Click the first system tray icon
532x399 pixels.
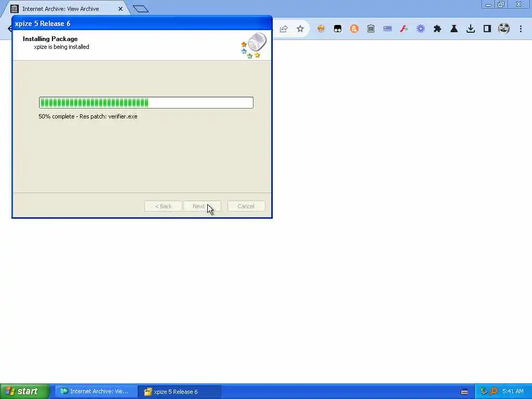click(x=484, y=391)
